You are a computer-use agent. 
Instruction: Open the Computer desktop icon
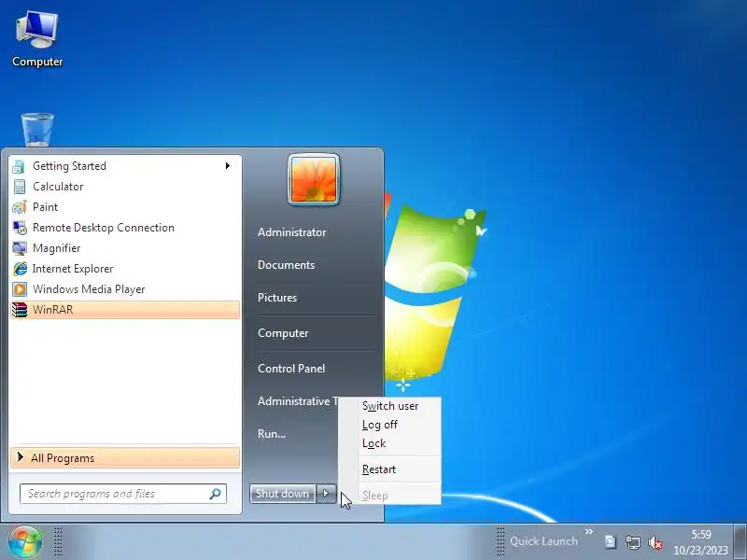[37, 39]
